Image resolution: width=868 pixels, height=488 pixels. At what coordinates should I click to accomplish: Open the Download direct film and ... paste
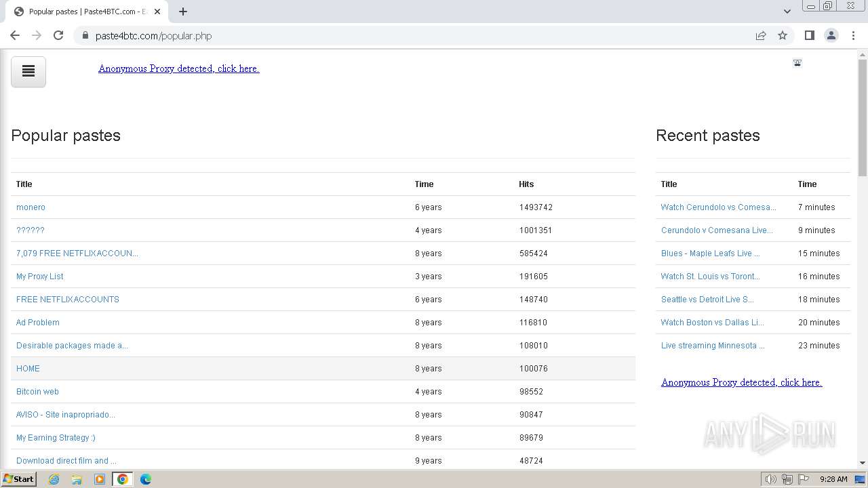pos(66,461)
